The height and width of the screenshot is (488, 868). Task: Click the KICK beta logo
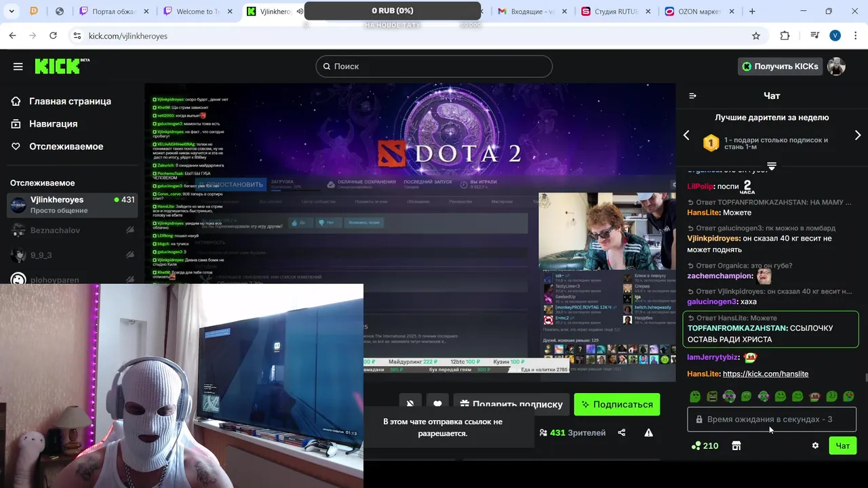[62, 66]
